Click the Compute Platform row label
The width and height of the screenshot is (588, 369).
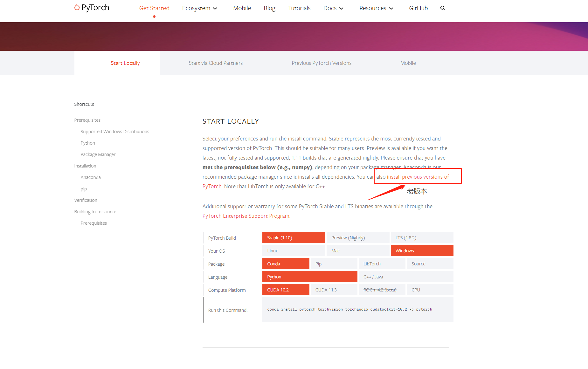(227, 290)
